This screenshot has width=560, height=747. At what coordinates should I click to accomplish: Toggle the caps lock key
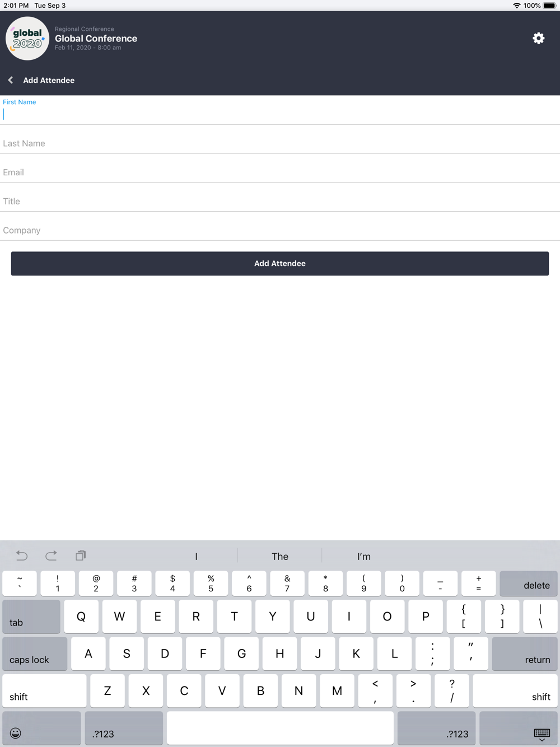[35, 653]
